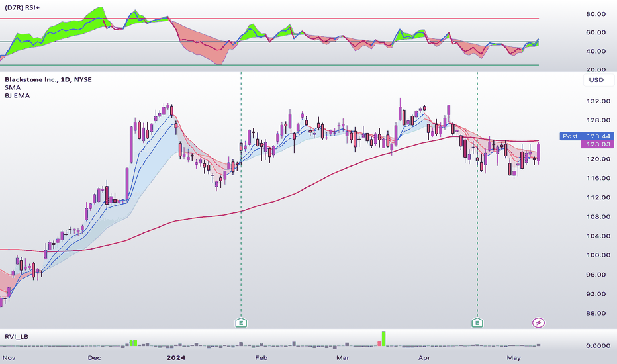This screenshot has width=617, height=364.
Task: Click the April earnings E marker
Action: tap(477, 323)
